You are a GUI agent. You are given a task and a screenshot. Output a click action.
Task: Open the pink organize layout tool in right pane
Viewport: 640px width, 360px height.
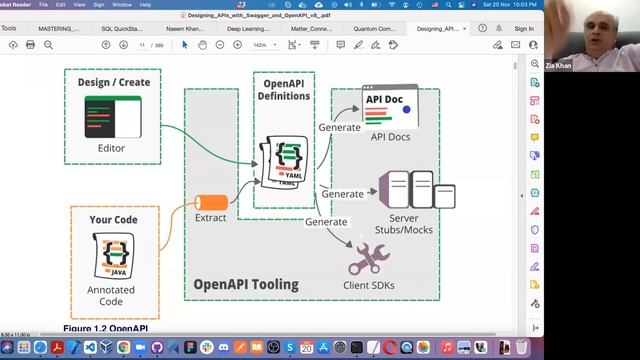pos(535,101)
